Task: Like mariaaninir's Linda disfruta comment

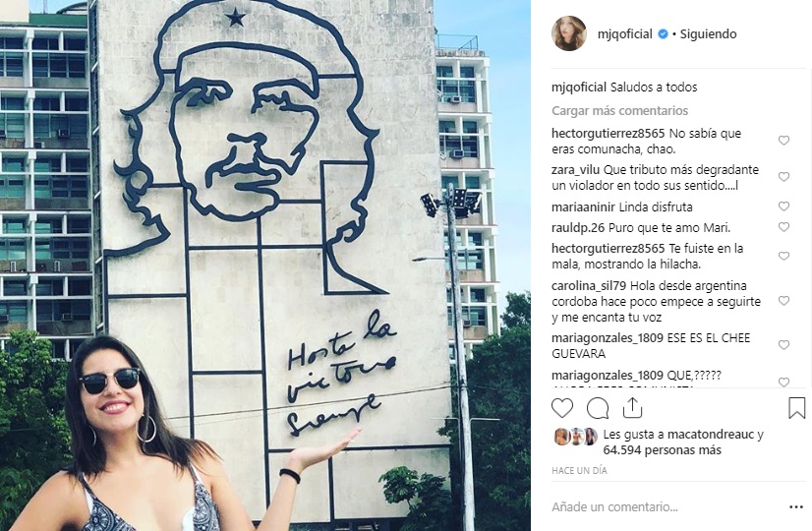Action: tap(784, 206)
